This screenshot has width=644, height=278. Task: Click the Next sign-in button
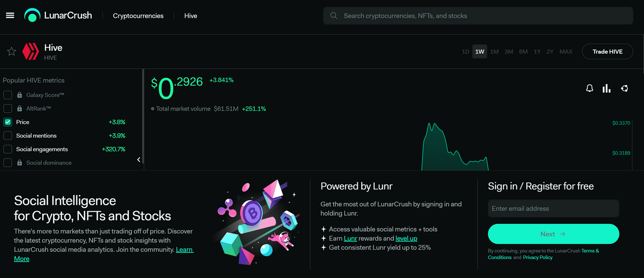553,234
